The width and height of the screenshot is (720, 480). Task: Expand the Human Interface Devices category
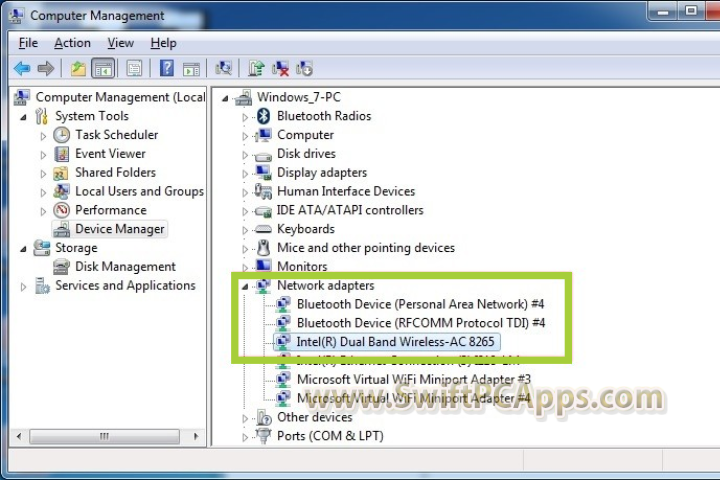point(245,192)
